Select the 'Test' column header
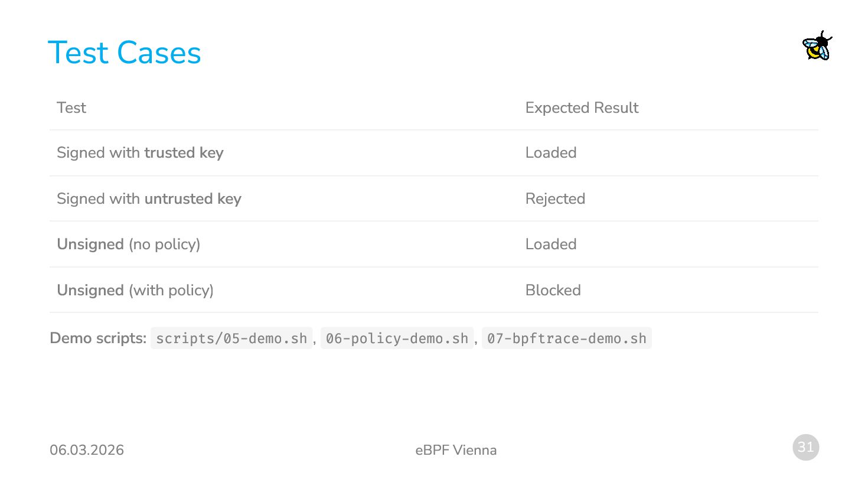 [71, 107]
